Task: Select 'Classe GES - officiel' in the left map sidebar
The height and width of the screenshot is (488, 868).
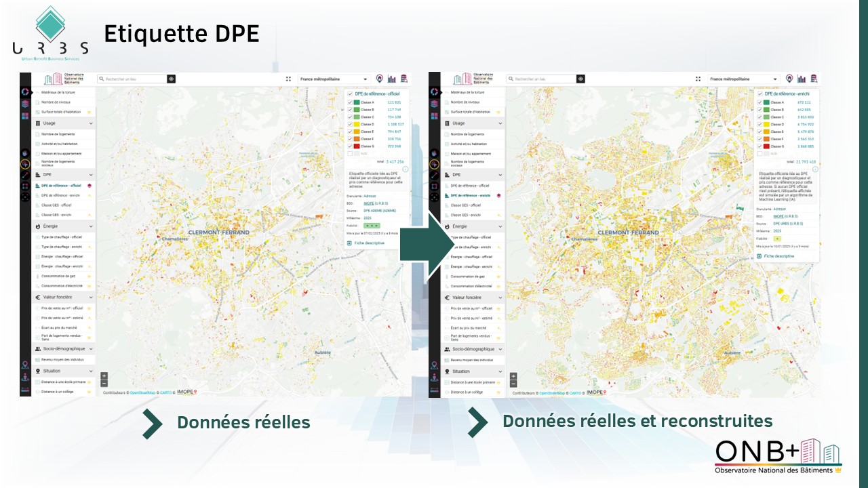Action: [x=57, y=205]
